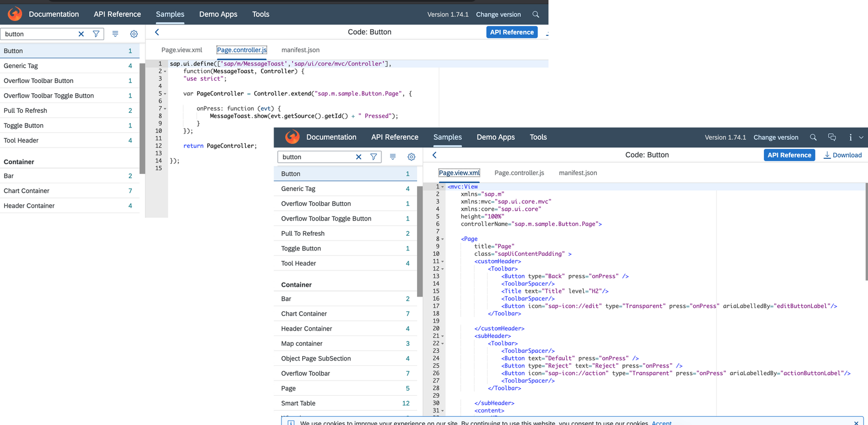Click Change version in front window
Screen dimensions: 868x425
[776, 138]
